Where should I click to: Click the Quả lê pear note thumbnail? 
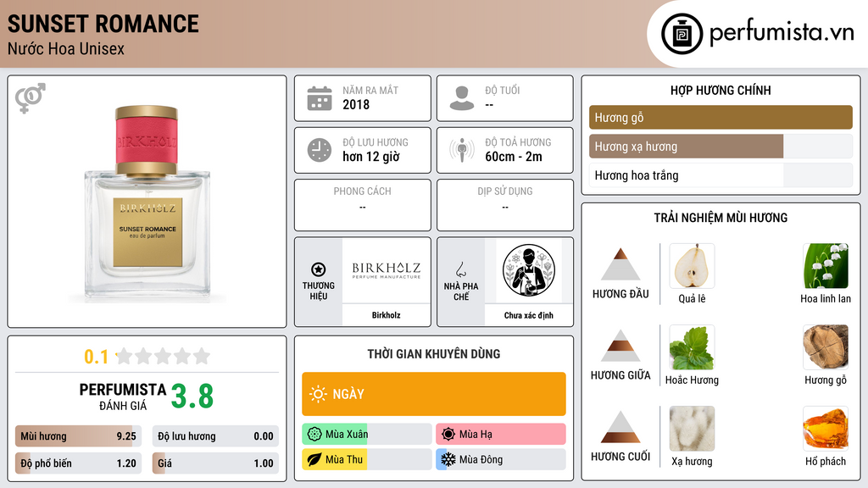tap(692, 266)
